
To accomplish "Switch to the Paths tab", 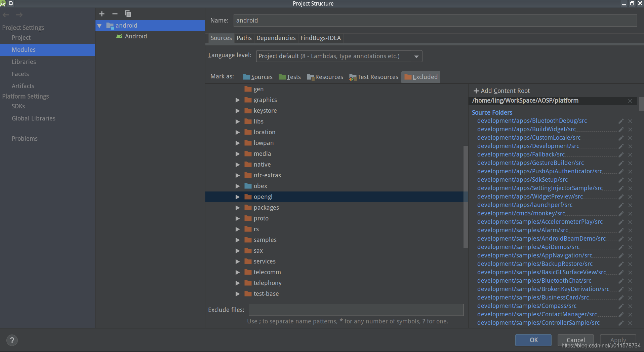I will 244,38.
